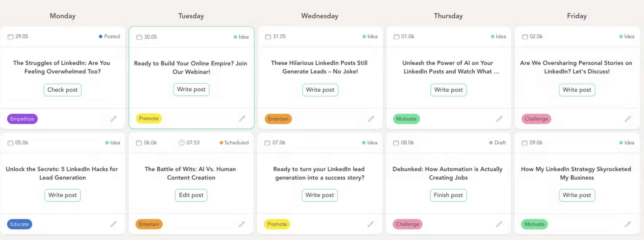Click the pencil edit icon on the Empathize card
This screenshot has width=644, height=240.
pos(113,119)
